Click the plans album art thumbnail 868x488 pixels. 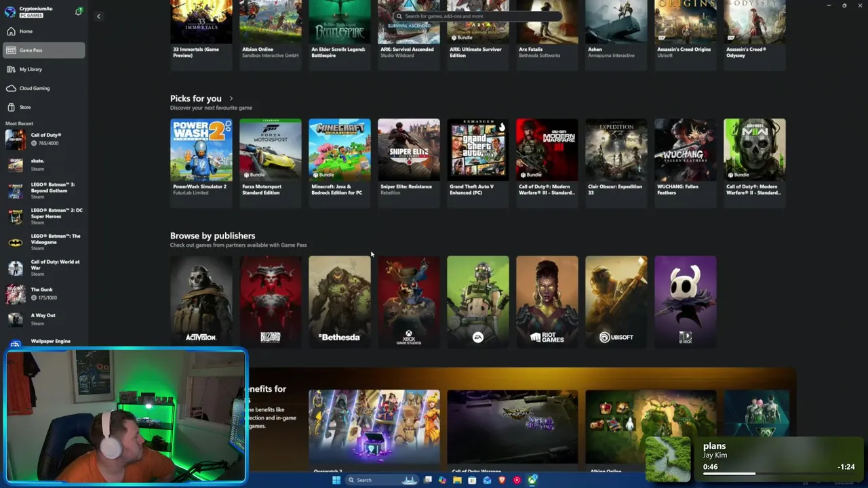(x=668, y=458)
